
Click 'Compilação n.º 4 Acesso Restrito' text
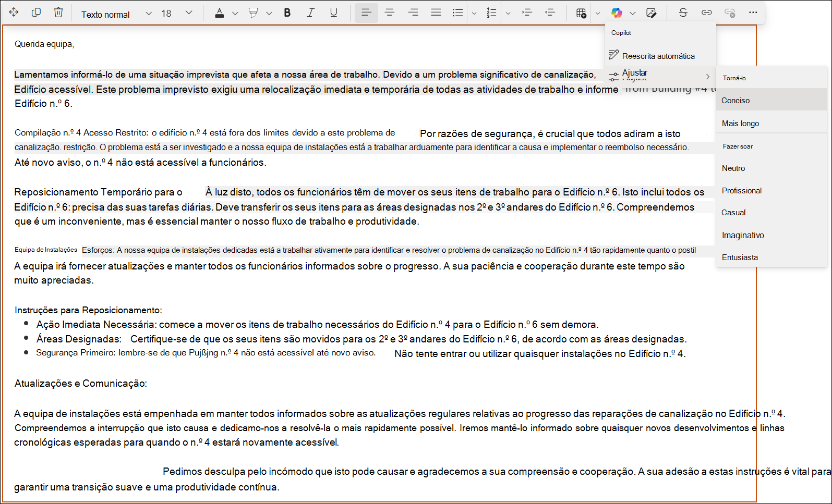pos(82,133)
